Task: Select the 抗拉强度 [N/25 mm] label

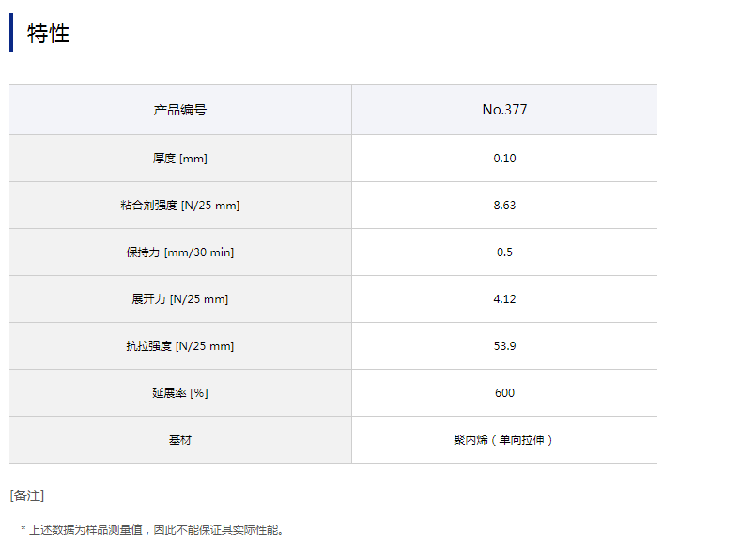Action: pyautogui.click(x=180, y=346)
